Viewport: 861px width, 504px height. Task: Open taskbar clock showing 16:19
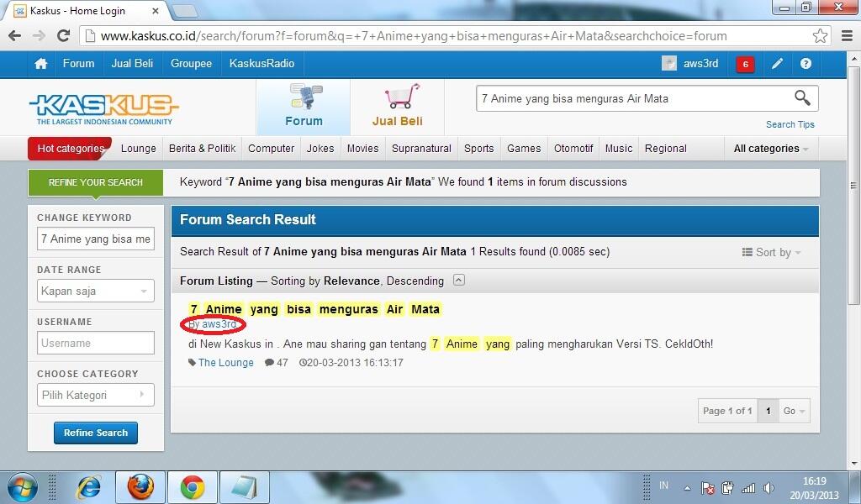click(814, 487)
